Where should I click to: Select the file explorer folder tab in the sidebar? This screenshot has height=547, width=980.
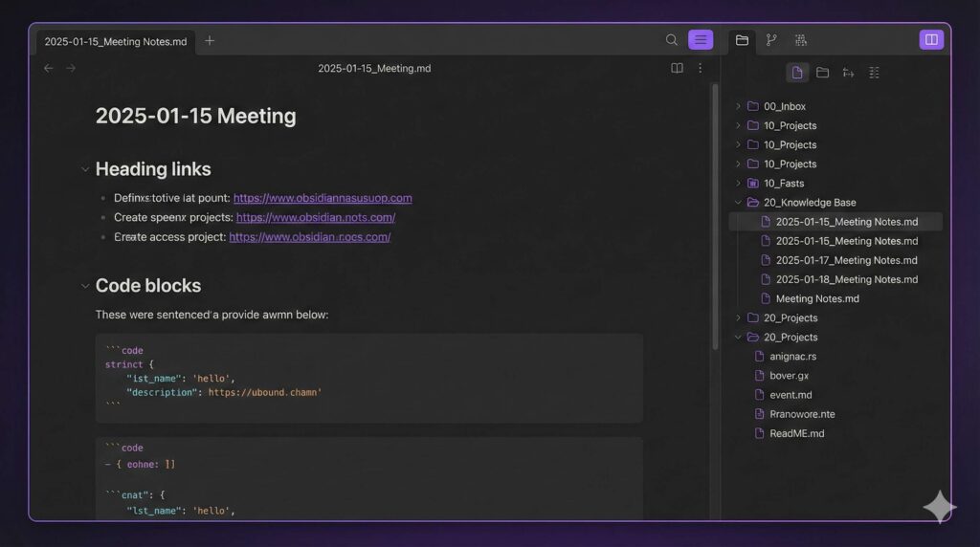tap(742, 40)
